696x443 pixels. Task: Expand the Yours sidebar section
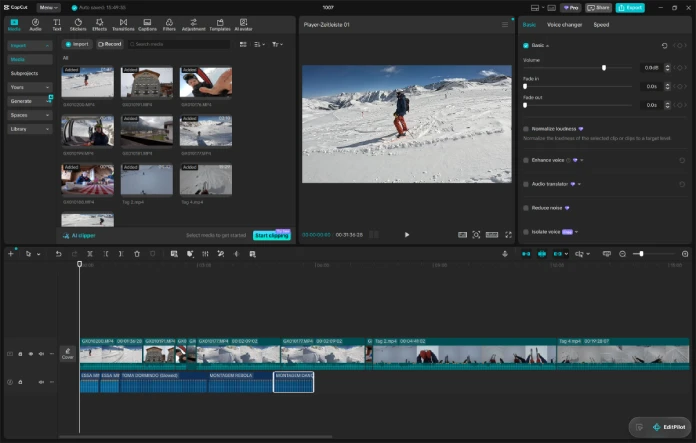click(30, 87)
